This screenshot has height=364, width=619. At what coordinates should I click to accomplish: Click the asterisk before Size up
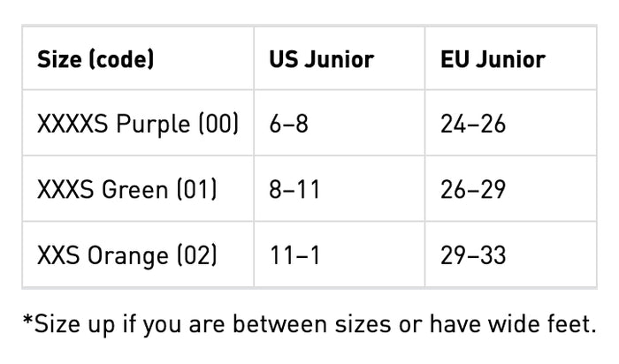pos(27,320)
